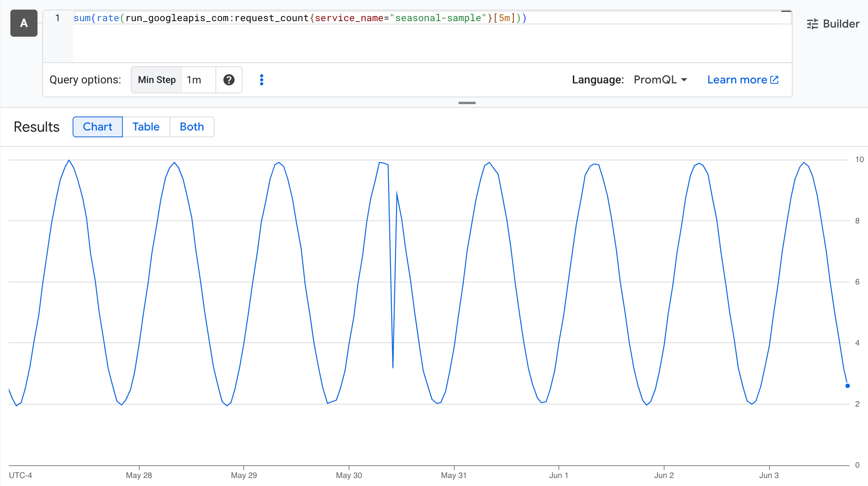This screenshot has width=868, height=486.
Task: Click the UTC-4 timezone label
Action: (x=20, y=475)
